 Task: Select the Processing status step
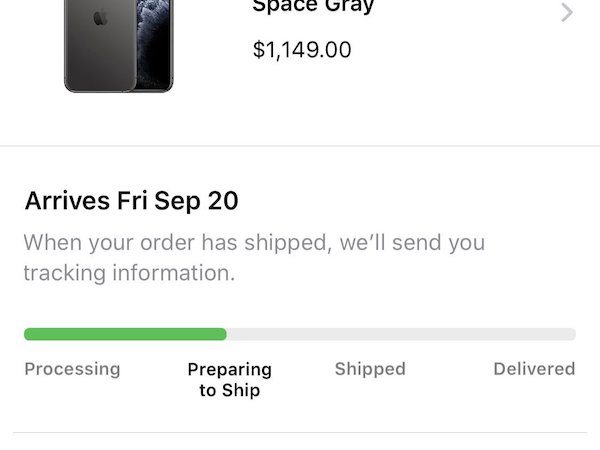72,369
